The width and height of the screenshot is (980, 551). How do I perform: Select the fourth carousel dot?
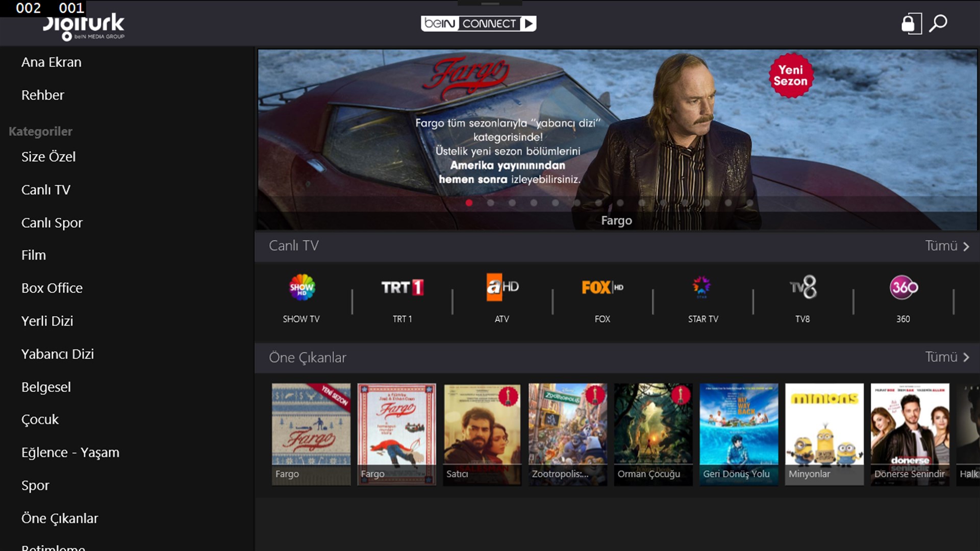[x=534, y=203]
